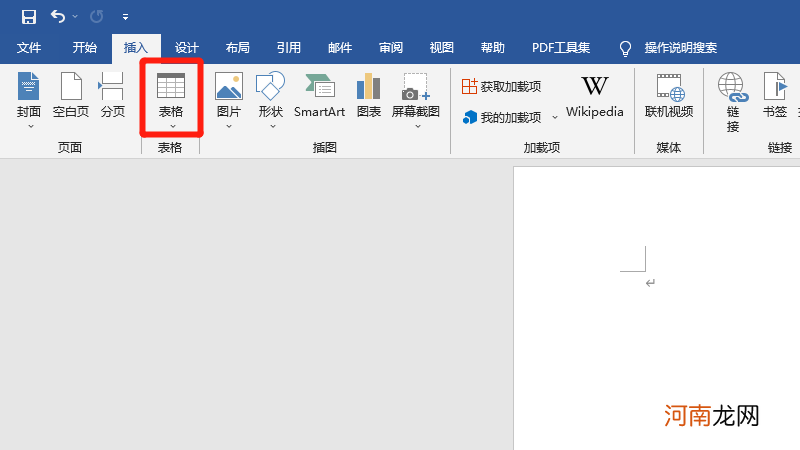
Task: Click the 操作说明搜索 search box
Action: [x=681, y=48]
